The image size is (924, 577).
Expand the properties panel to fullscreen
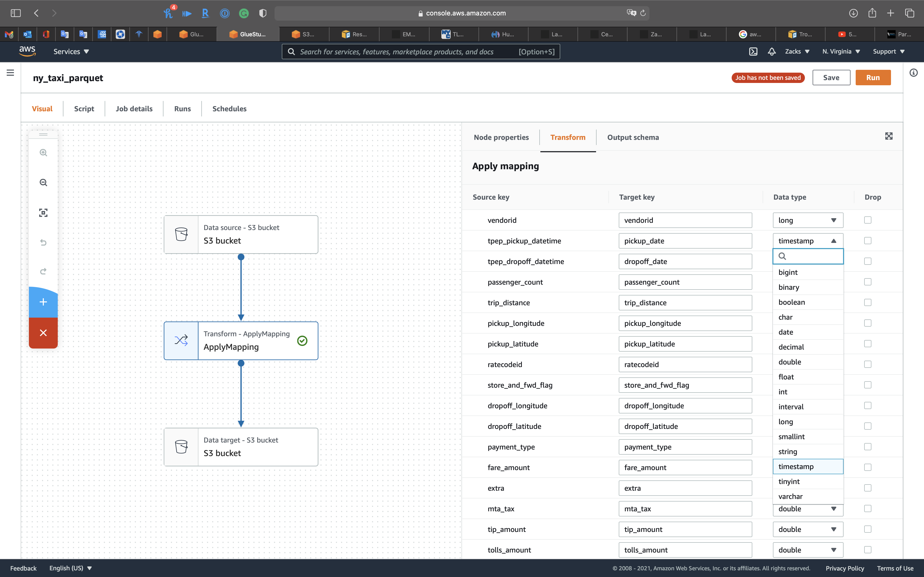(x=888, y=136)
